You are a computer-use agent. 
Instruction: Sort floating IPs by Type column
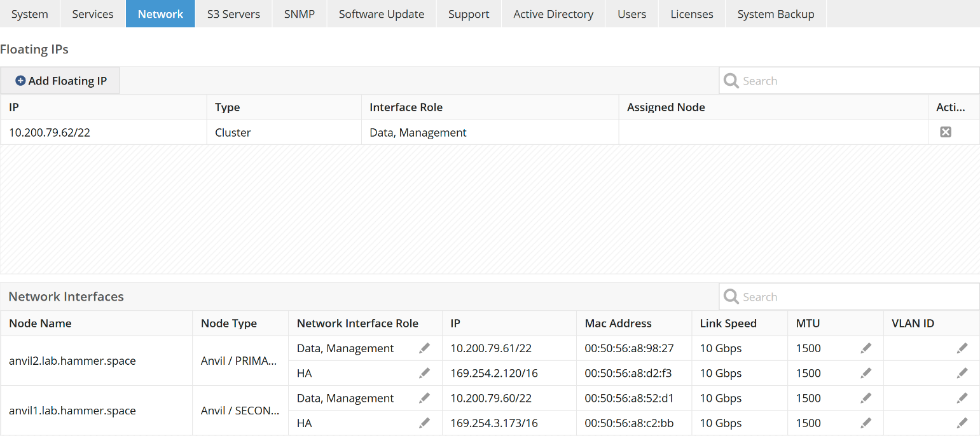(x=284, y=107)
